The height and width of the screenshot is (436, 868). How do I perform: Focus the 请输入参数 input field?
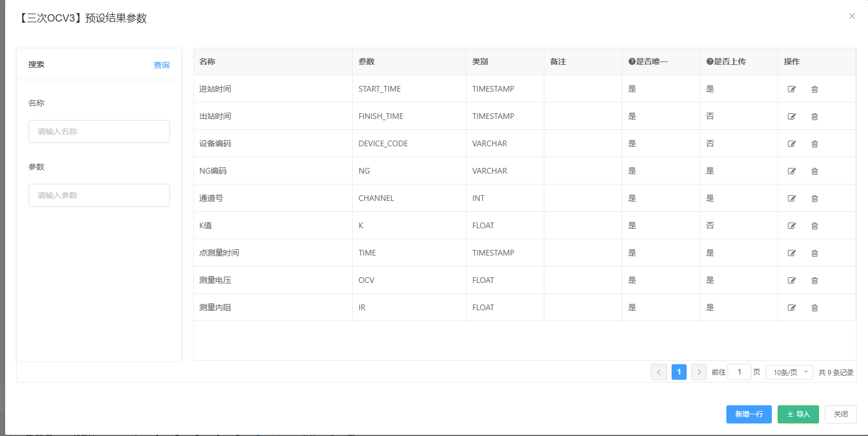pos(99,195)
